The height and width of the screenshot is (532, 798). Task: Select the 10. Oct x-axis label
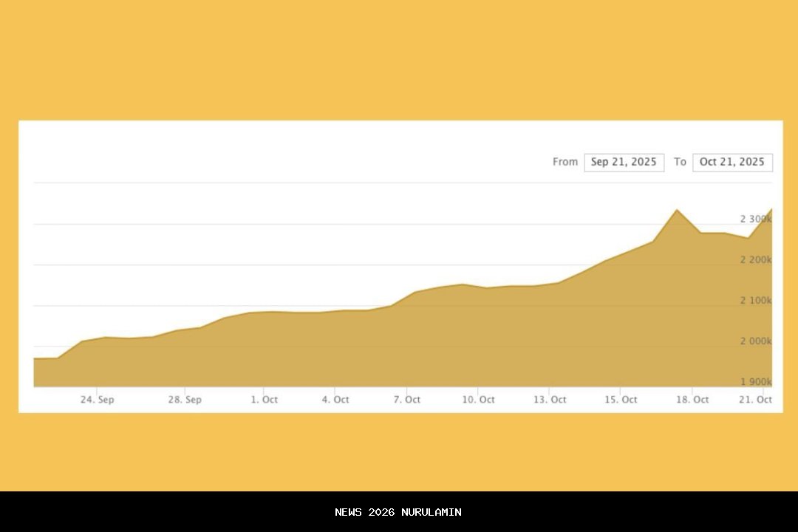point(478,400)
